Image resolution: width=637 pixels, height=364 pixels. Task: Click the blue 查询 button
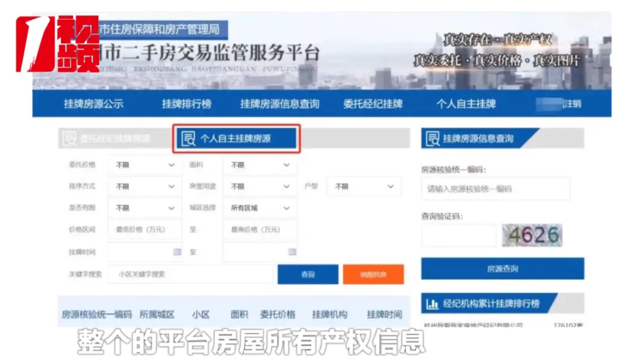click(308, 274)
